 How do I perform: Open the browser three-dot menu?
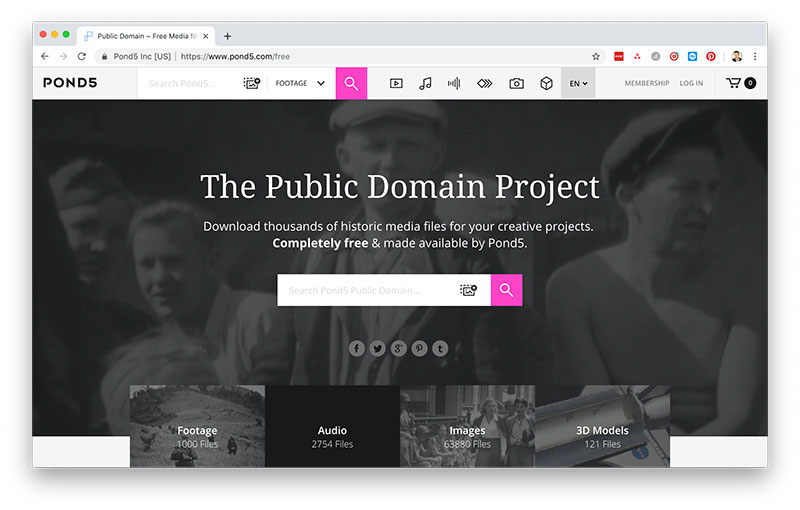point(755,56)
